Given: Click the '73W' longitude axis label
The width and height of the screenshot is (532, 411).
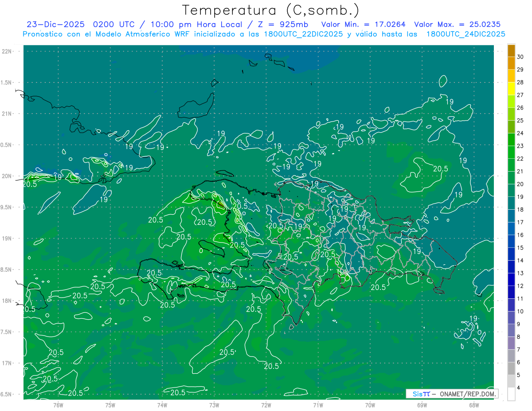Looking at the screenshot, I should coord(214,405).
